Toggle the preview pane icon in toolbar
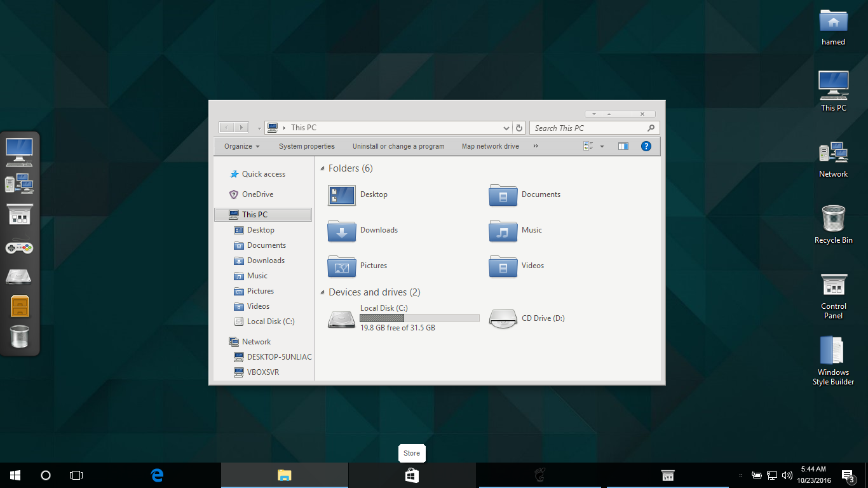 point(623,146)
